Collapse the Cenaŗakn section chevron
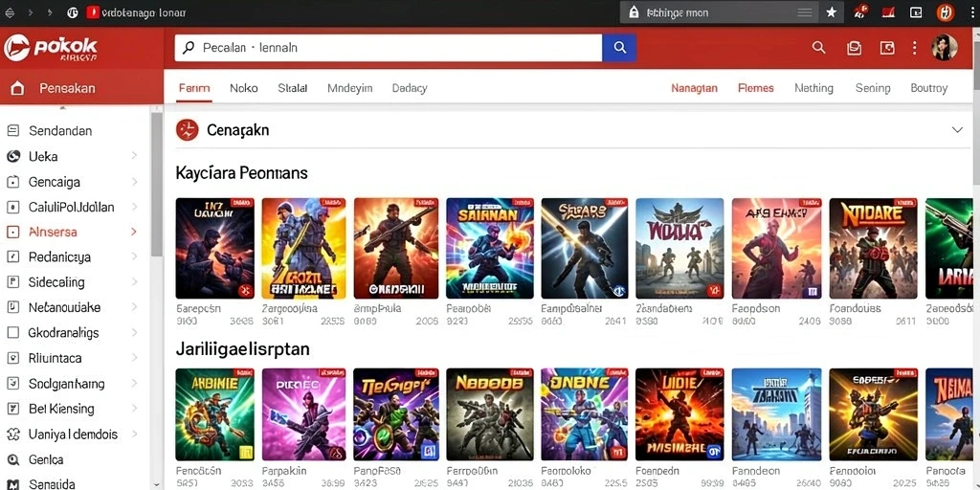Screen dimensions: 980x490 pyautogui.click(x=957, y=130)
